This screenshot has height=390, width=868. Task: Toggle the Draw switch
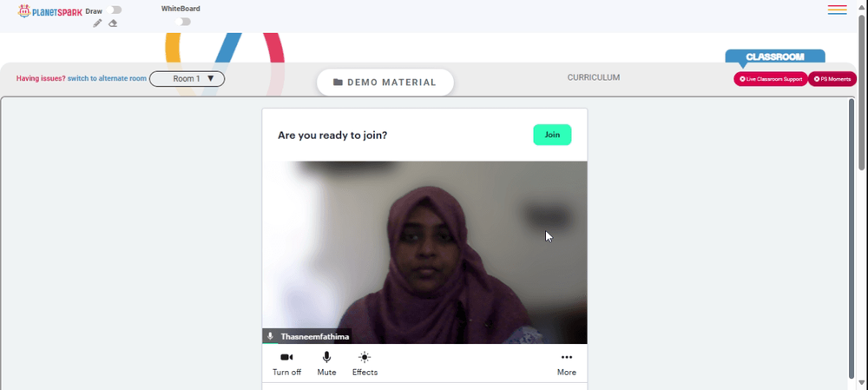pos(115,10)
